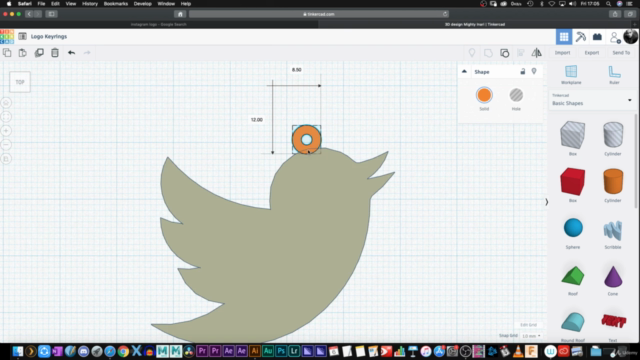The width and height of the screenshot is (640, 360).
Task: Click the Logo Keyrings design title
Action: (49, 36)
